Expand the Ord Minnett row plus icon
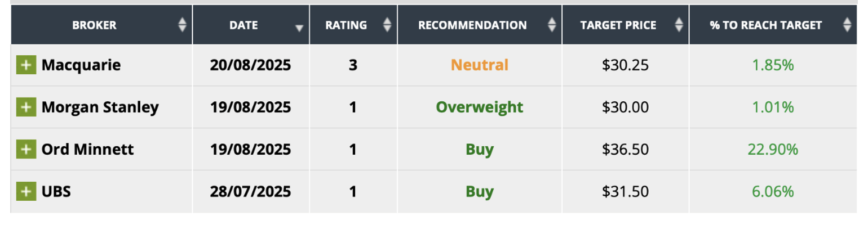 [x=25, y=150]
